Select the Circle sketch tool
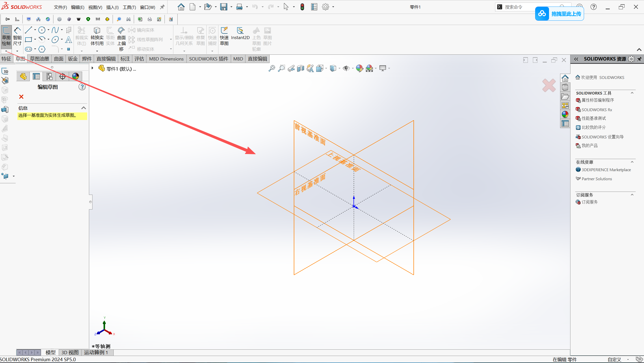The width and height of the screenshot is (644, 363). pyautogui.click(x=42, y=30)
